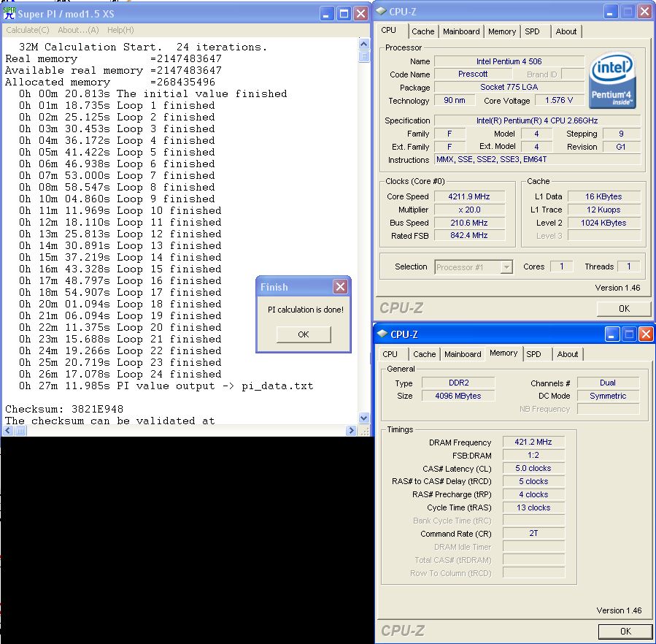Select Memory tab in bottom CPU-Z window
The image size is (656, 644).
(503, 353)
